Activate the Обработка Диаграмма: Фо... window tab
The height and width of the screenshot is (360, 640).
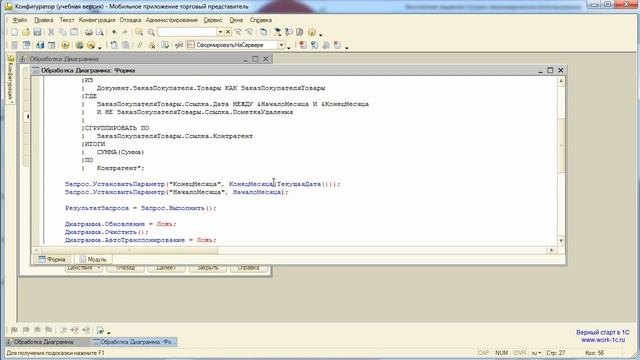point(134,342)
